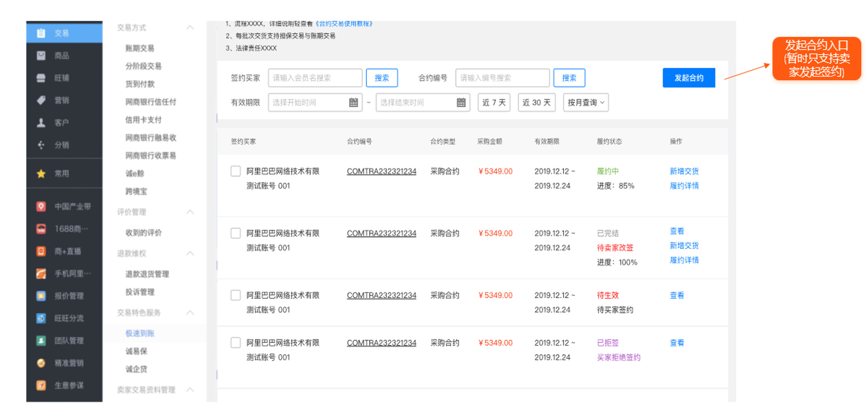This screenshot has height=404, width=868.
Task: Open 合约交易使用教程 tutorial link
Action: tap(344, 23)
